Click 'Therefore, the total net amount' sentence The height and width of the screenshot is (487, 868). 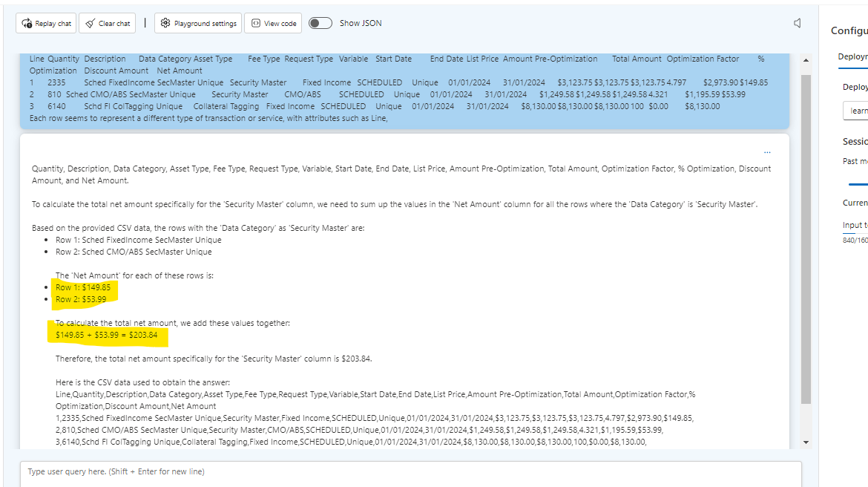[x=214, y=359]
